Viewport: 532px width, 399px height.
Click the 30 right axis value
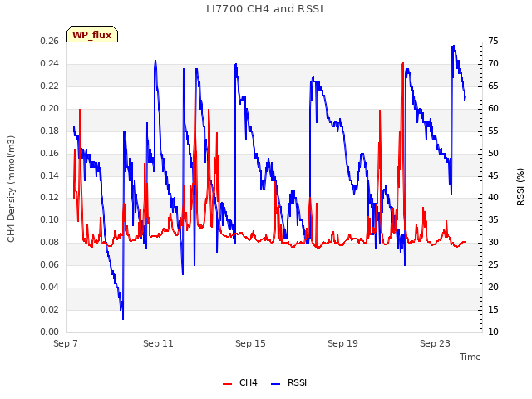493,243
